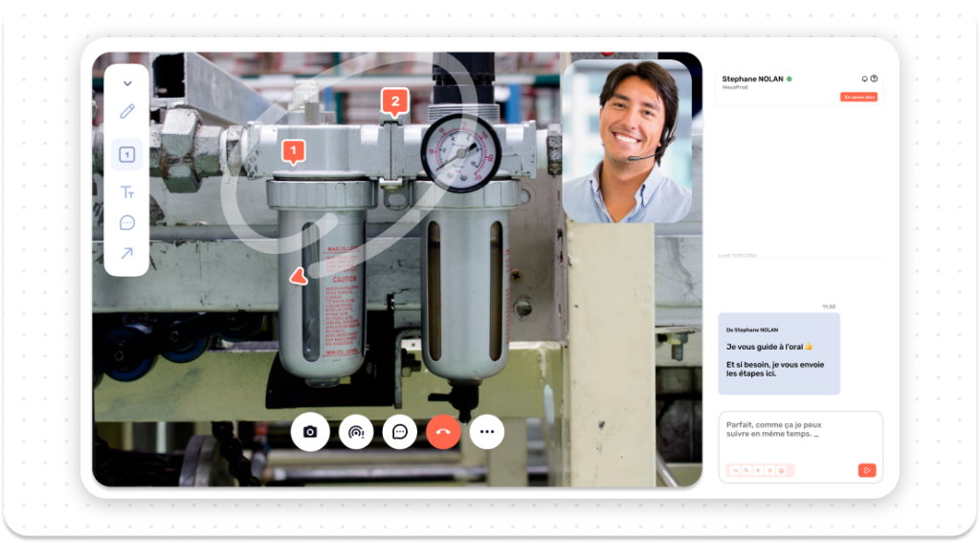Open the three-dots more options menu

(487, 432)
